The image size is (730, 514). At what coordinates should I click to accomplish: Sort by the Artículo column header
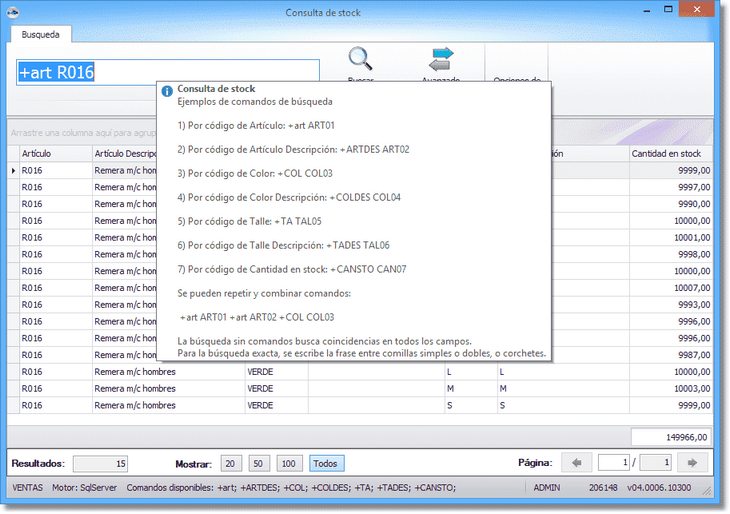click(x=54, y=154)
